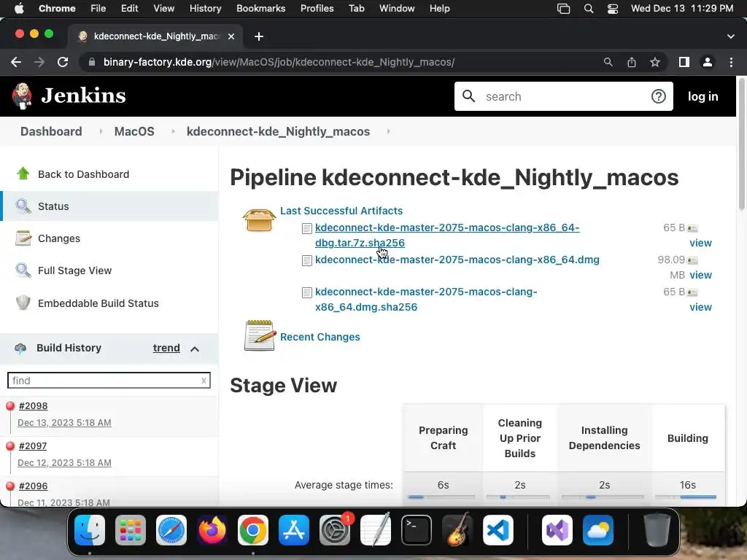The image size is (747, 560).
Task: View the dbg.tar.7z.sha256 file contents
Action: pos(700,243)
